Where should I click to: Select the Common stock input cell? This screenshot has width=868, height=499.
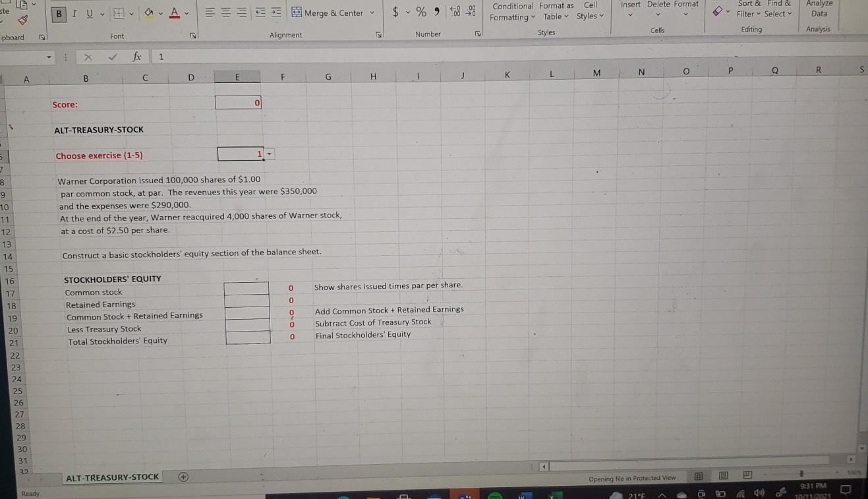click(246, 288)
